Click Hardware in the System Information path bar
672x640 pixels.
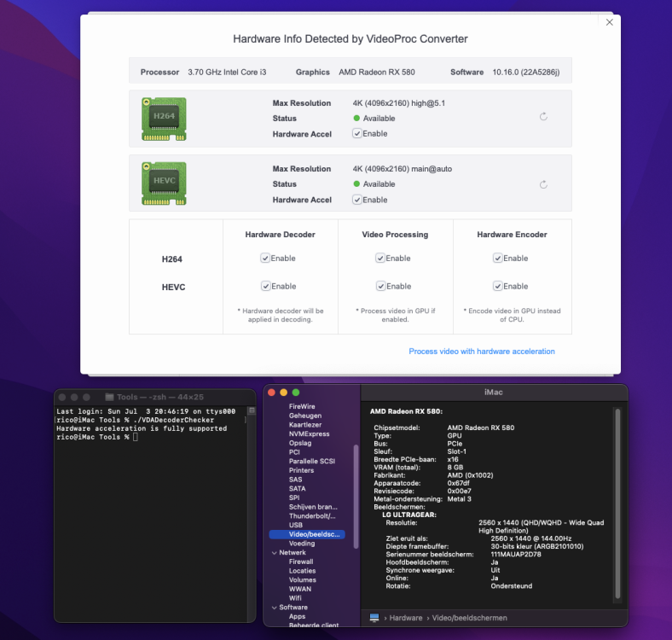[405, 618]
